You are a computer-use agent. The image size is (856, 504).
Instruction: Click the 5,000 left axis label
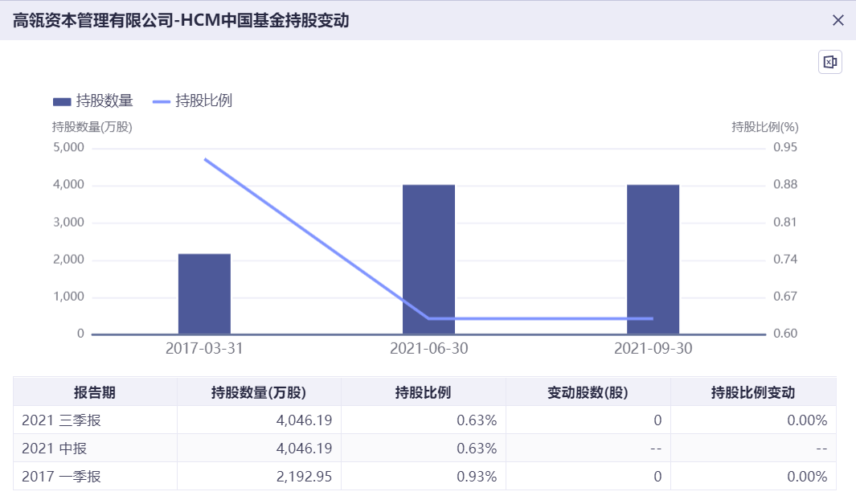(x=69, y=147)
